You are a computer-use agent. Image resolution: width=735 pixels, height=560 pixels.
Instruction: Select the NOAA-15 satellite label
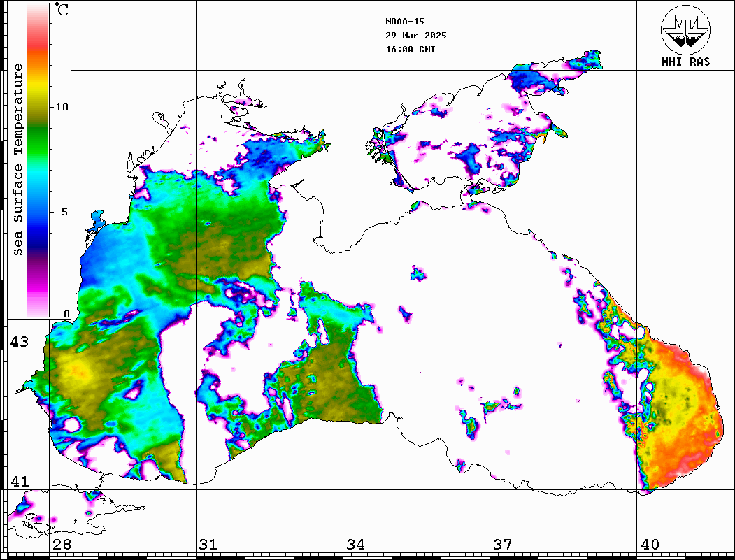click(404, 22)
